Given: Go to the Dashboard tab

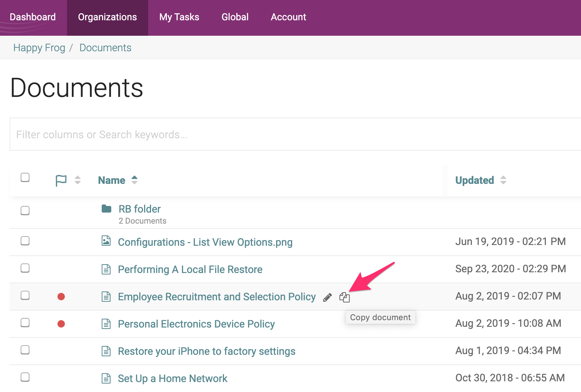Looking at the screenshot, I should coord(33,17).
